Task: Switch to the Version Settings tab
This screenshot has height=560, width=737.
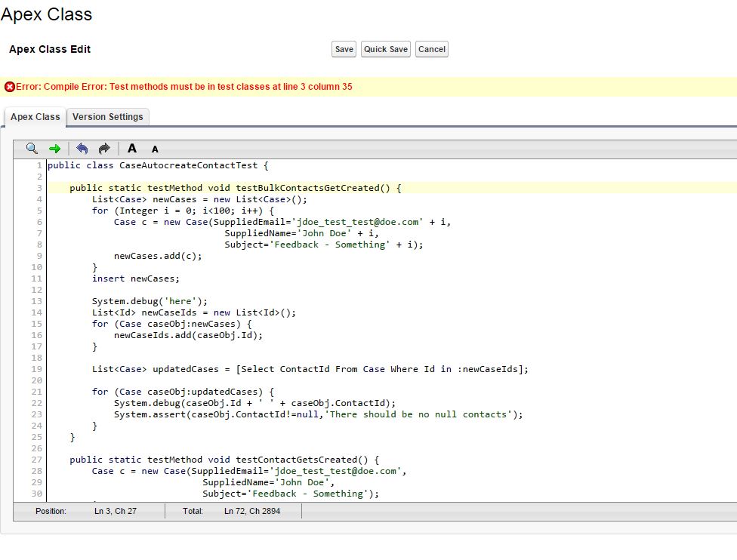Action: pyautogui.click(x=107, y=117)
